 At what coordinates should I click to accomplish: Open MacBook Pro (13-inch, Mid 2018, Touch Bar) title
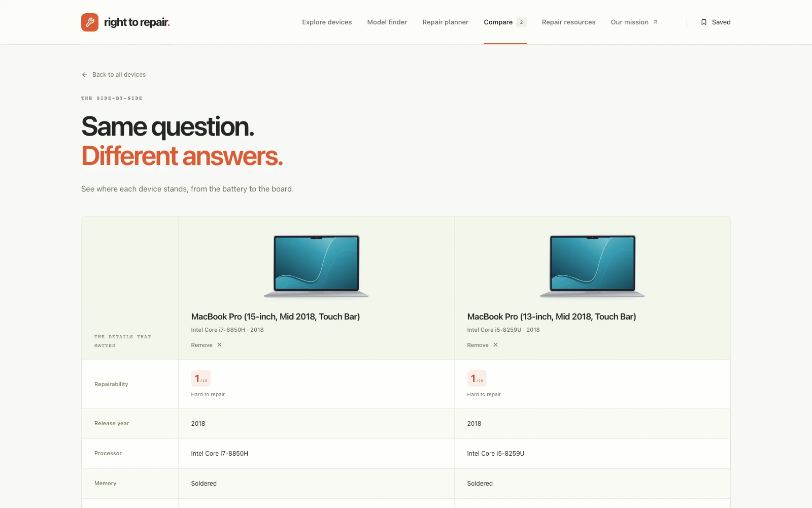[552, 316]
